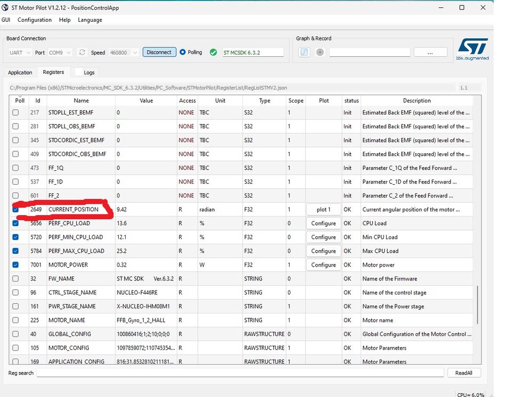Image resolution: width=532 pixels, height=397 pixels.
Task: Click the Max CPU Load description
Action: coord(380,251)
